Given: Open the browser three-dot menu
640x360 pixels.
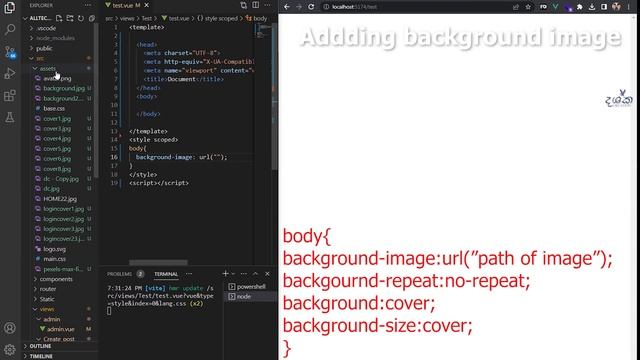Looking at the screenshot, I should pos(629,7).
